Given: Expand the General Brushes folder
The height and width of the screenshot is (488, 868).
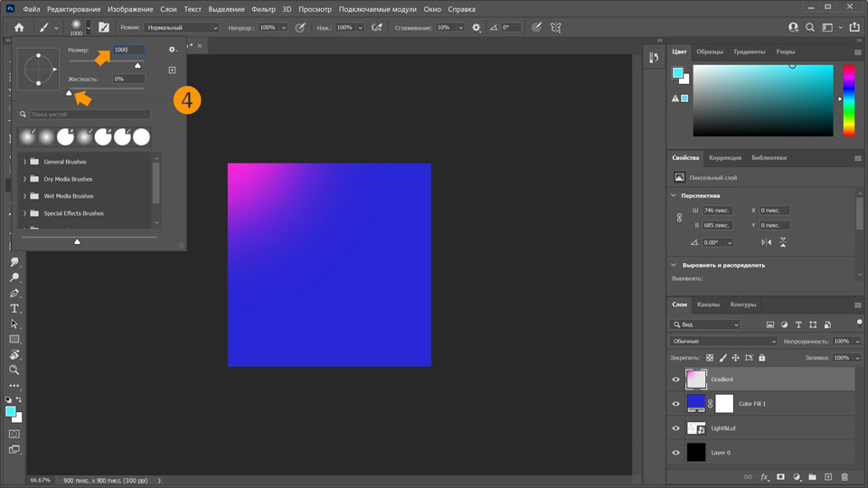Looking at the screenshot, I should [24, 162].
